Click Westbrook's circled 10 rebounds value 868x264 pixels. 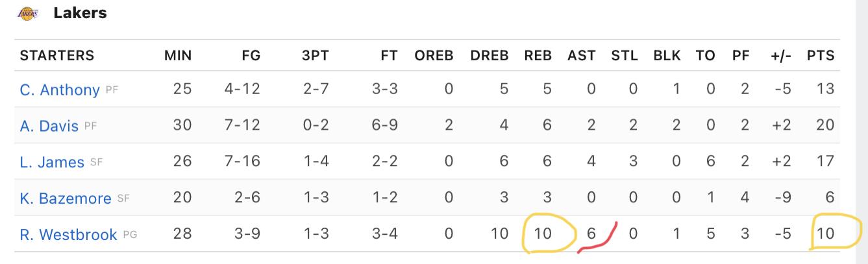(x=543, y=234)
